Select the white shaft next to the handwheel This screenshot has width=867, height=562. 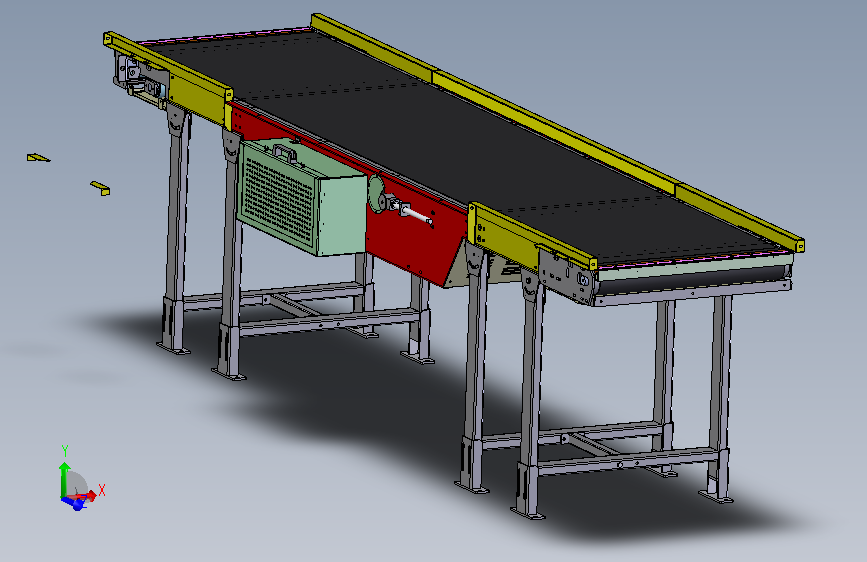point(416,216)
